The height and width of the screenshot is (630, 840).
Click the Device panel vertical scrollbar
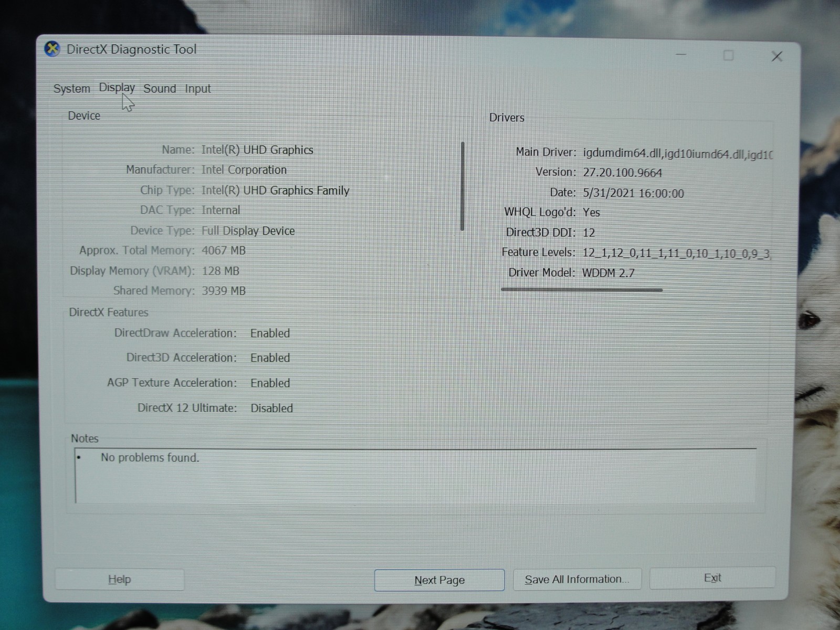463,186
